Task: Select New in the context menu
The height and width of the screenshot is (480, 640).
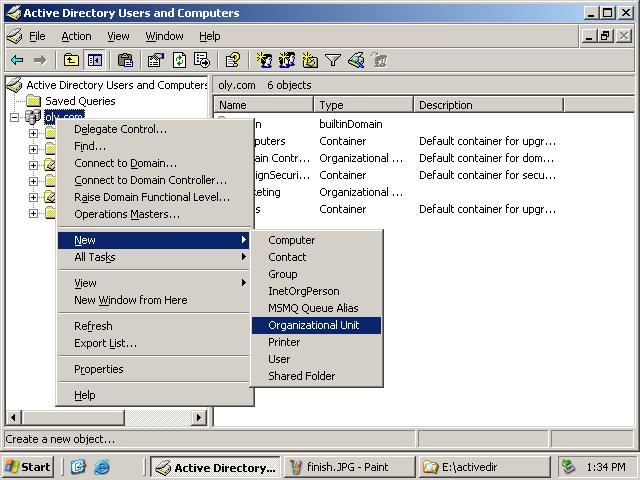Action: pos(154,240)
